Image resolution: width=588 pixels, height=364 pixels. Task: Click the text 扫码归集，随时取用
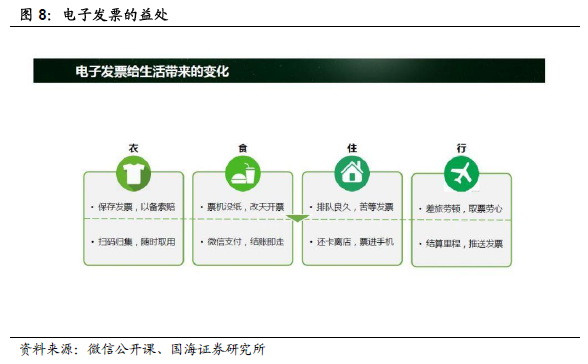tap(136, 242)
